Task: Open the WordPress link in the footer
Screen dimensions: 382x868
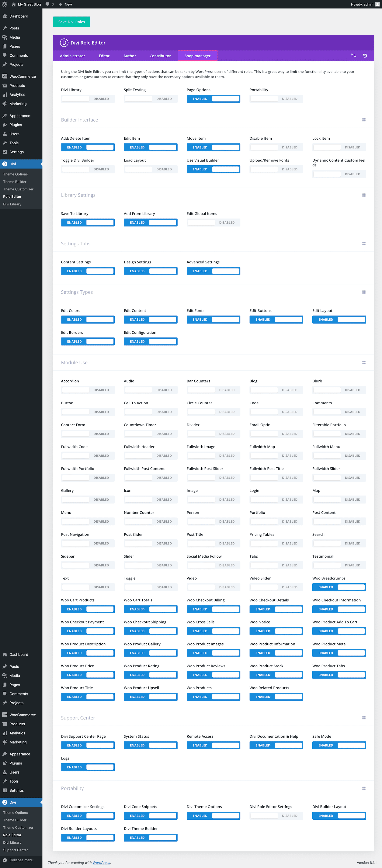Action: pos(101,863)
